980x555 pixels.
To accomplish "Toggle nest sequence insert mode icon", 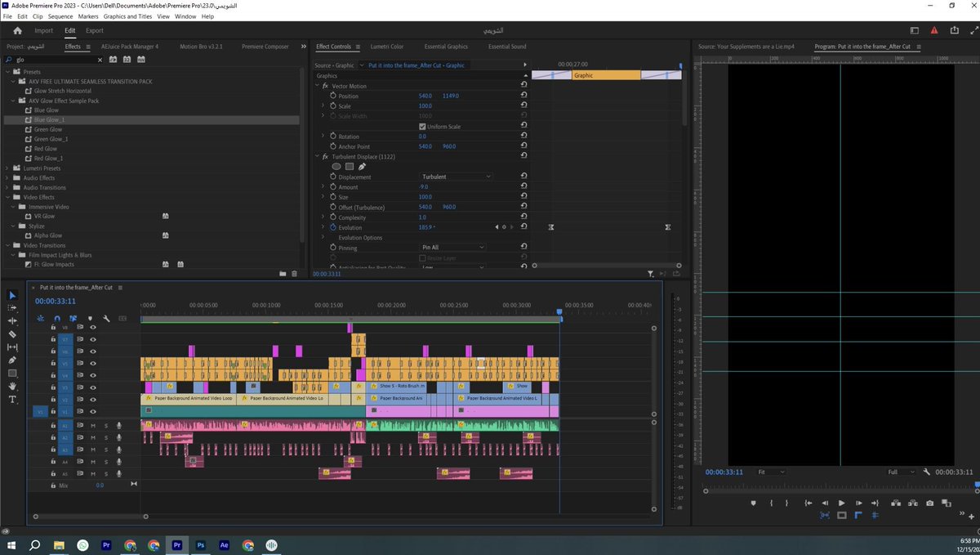I will (x=41, y=319).
